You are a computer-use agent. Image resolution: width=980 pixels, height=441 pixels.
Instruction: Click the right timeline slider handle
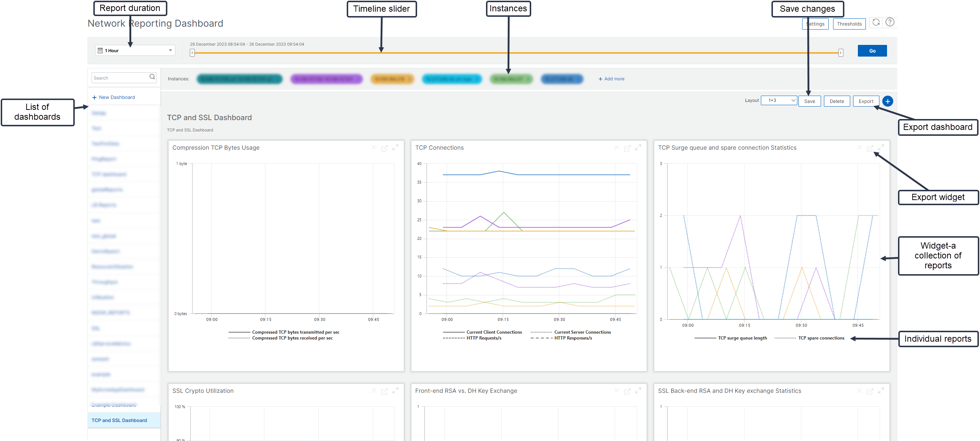point(841,53)
